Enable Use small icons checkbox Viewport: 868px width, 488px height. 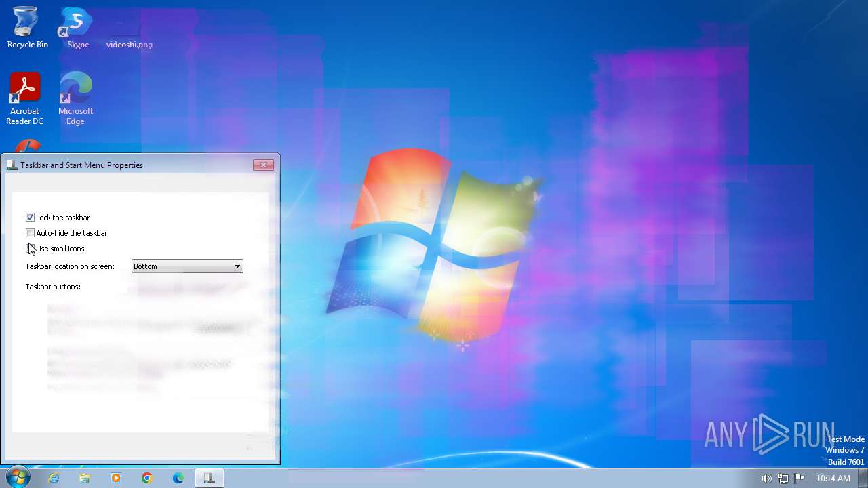pyautogui.click(x=30, y=249)
